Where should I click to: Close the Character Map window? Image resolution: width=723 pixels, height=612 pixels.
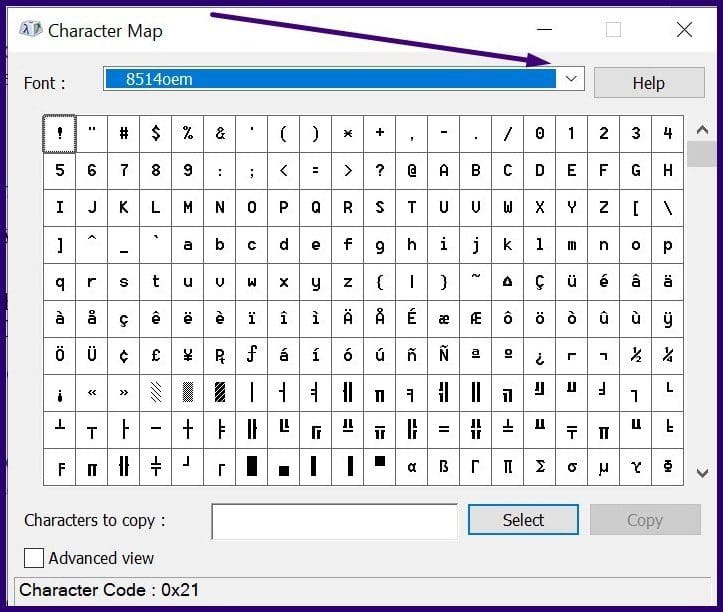tap(684, 30)
